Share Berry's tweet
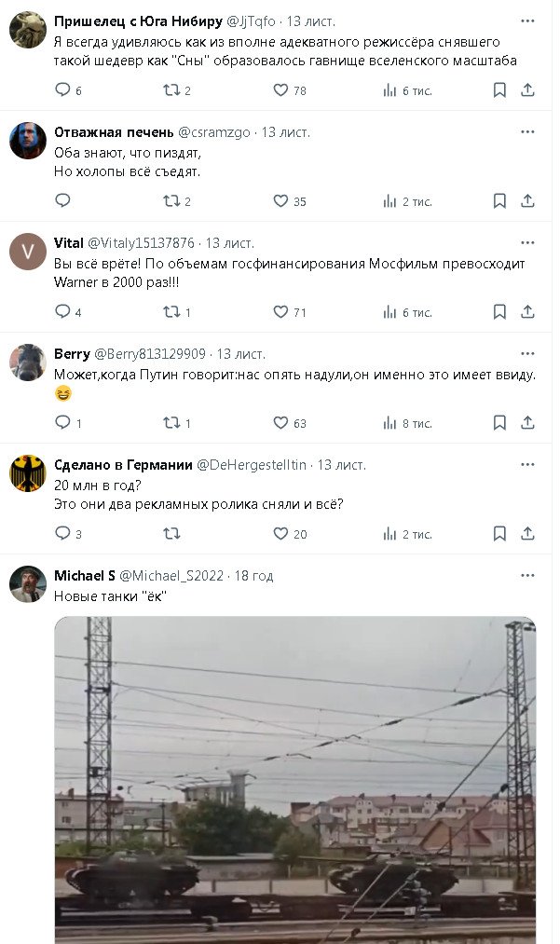Viewport: 560px width, 944px height. (527, 423)
